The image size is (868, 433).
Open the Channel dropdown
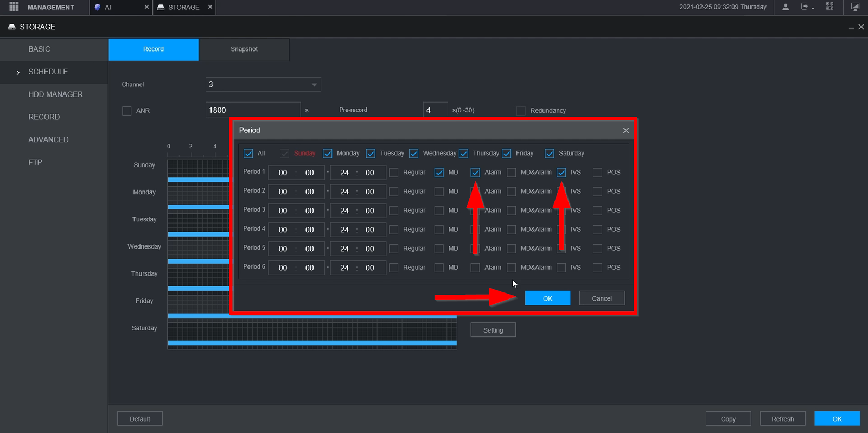click(x=263, y=85)
